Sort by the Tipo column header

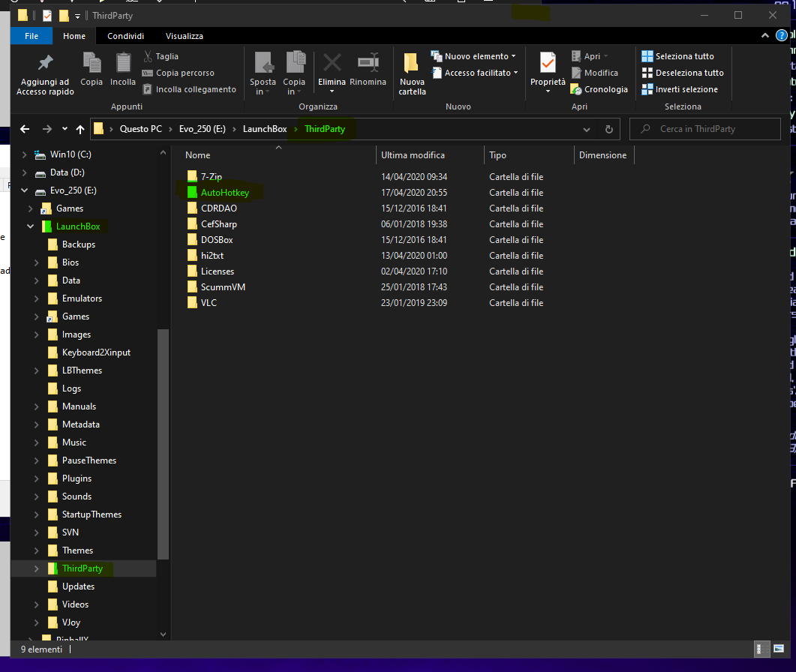(x=529, y=155)
